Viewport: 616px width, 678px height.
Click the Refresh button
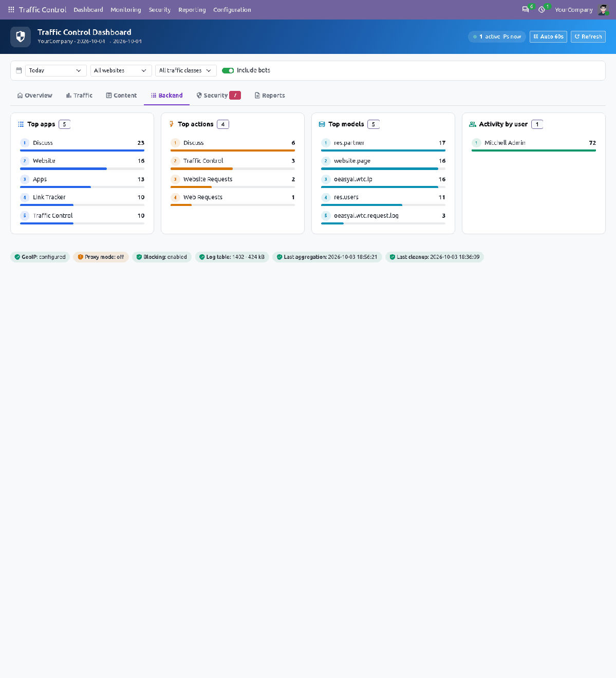click(588, 36)
